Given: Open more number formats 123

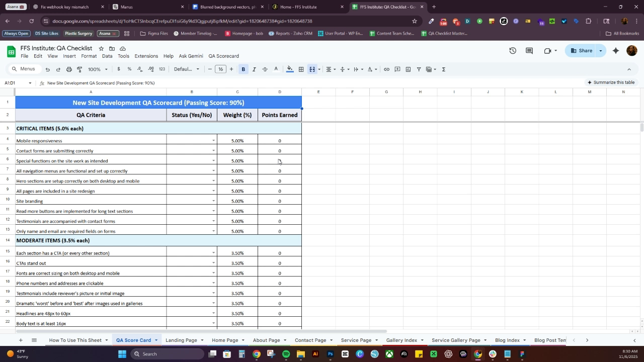Looking at the screenshot, I should 162,69.
